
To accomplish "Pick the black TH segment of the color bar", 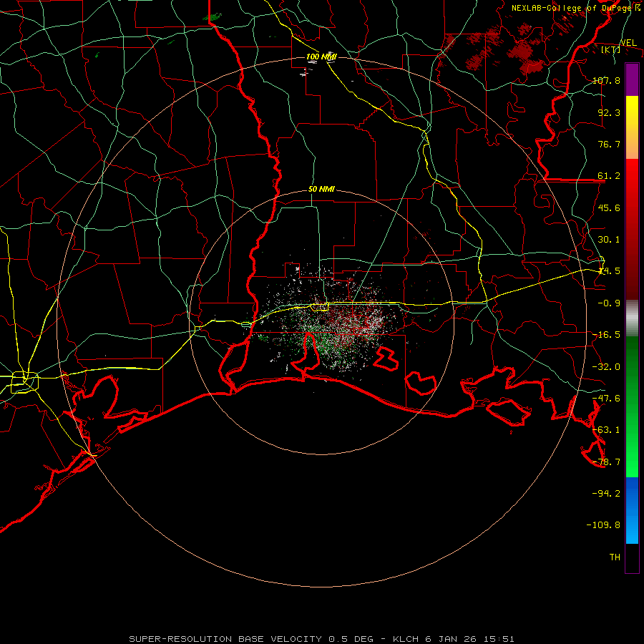I will click(x=632, y=558).
